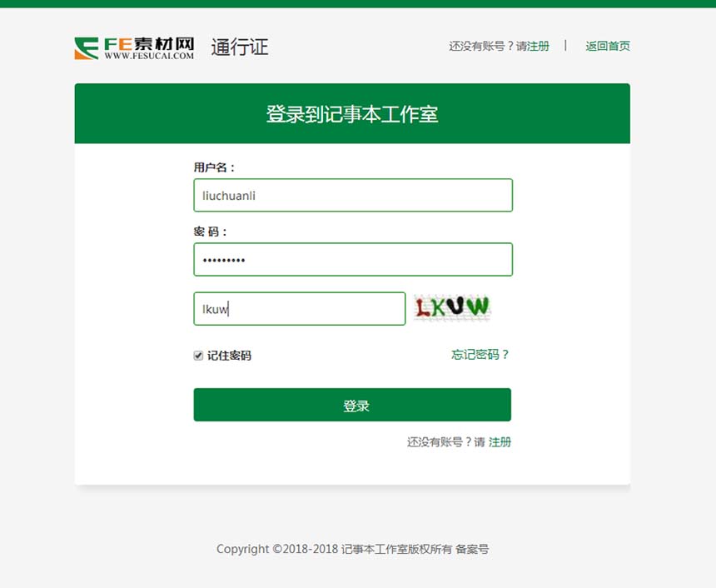Open the 忘记密码？ link
This screenshot has width=716, height=588.
480,355
